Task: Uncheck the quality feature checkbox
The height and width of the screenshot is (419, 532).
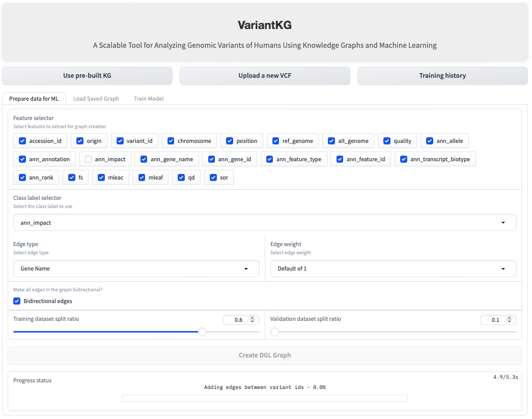Action: (x=387, y=141)
